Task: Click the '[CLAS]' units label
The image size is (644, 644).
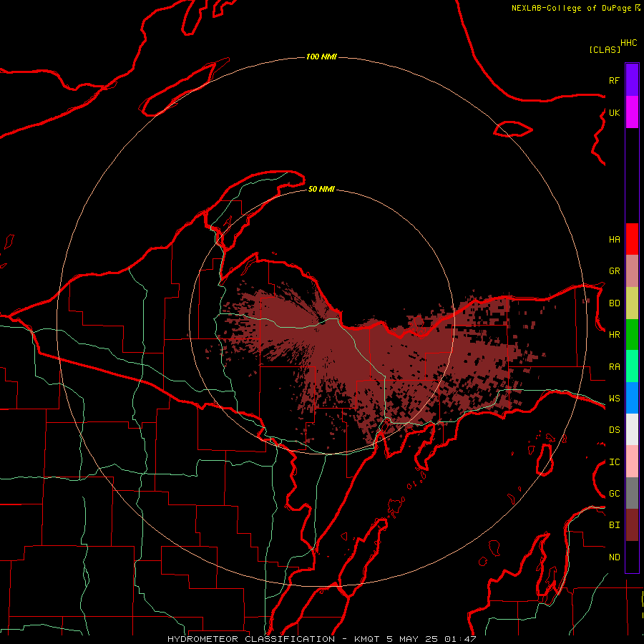Action: click(x=605, y=49)
